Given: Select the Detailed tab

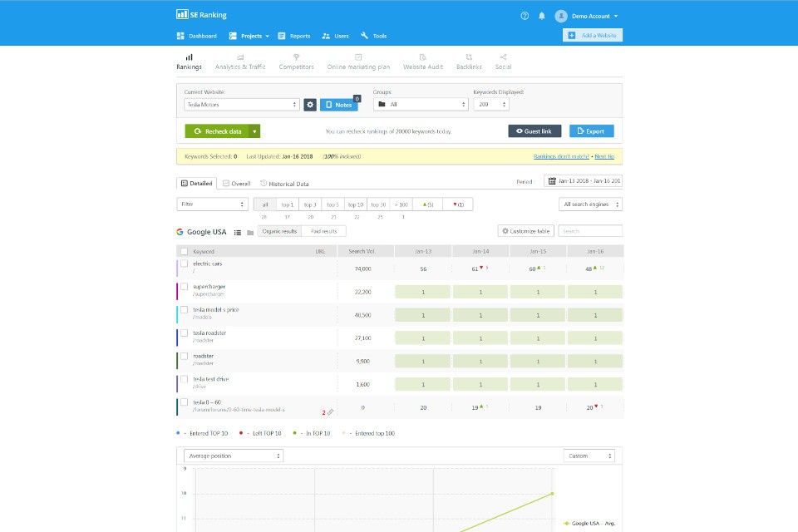Looking at the screenshot, I should (x=196, y=183).
